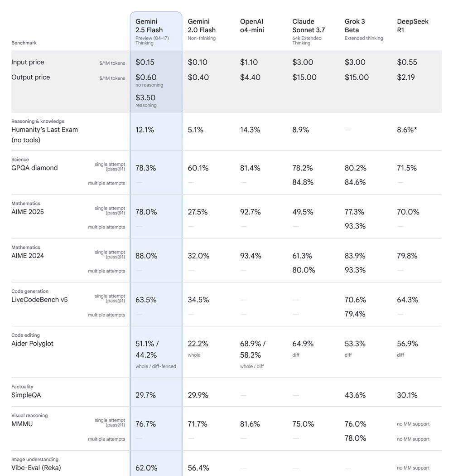Click the SimpleQA benchmark label
This screenshot has width=453, height=476.
tap(26, 395)
